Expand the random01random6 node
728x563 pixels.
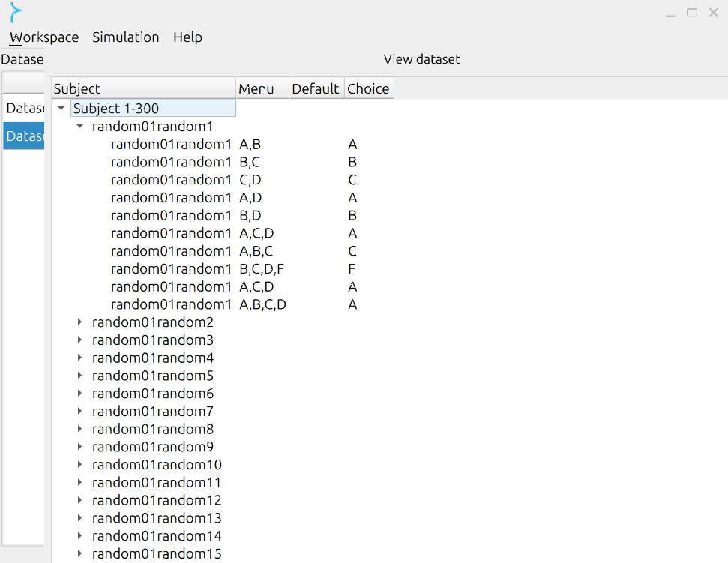point(80,393)
